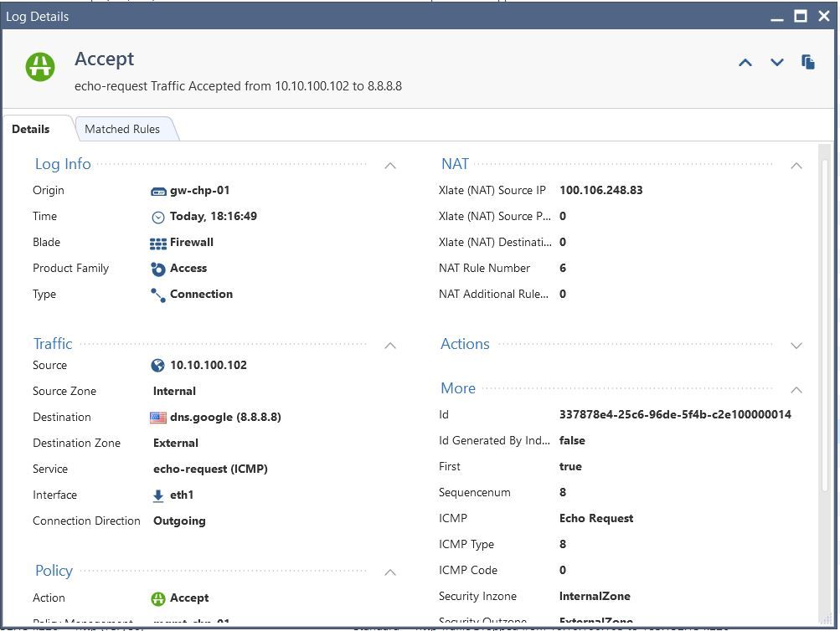Collapse the Log Info section

coord(390,166)
